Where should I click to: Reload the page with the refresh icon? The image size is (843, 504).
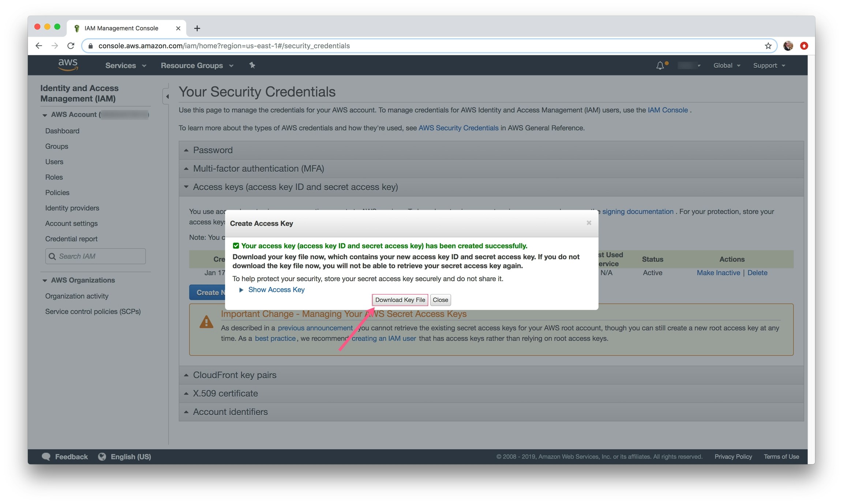click(71, 46)
